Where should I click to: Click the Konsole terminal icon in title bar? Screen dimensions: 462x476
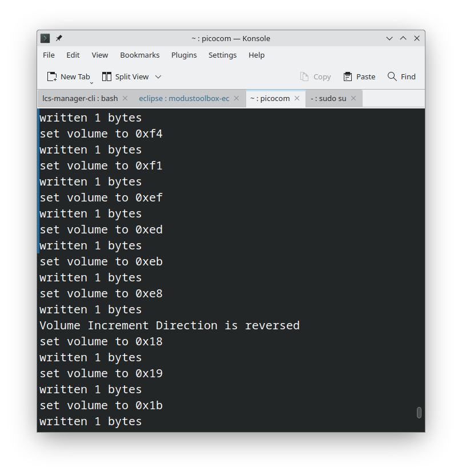[x=45, y=38]
